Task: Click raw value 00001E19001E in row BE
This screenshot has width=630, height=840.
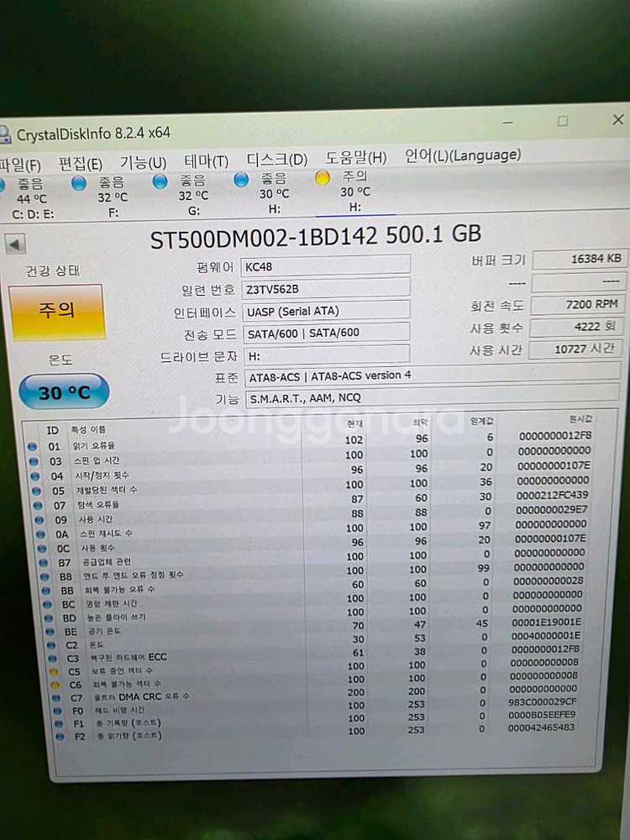Action: coord(547,622)
